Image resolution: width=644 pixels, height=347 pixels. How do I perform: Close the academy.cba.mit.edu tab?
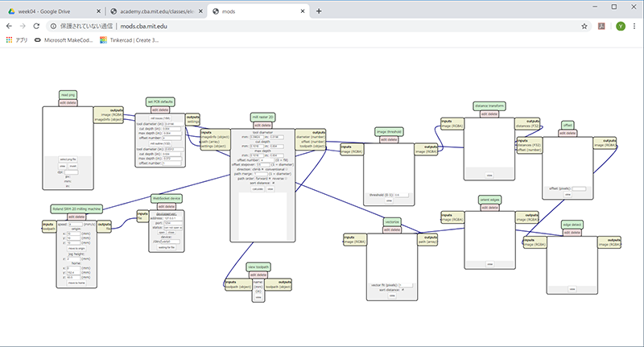click(x=200, y=11)
